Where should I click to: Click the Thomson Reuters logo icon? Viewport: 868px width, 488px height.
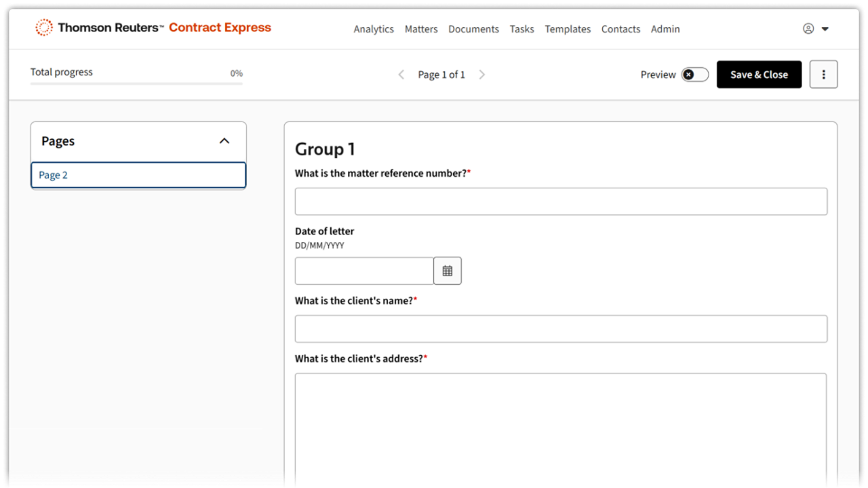point(44,28)
